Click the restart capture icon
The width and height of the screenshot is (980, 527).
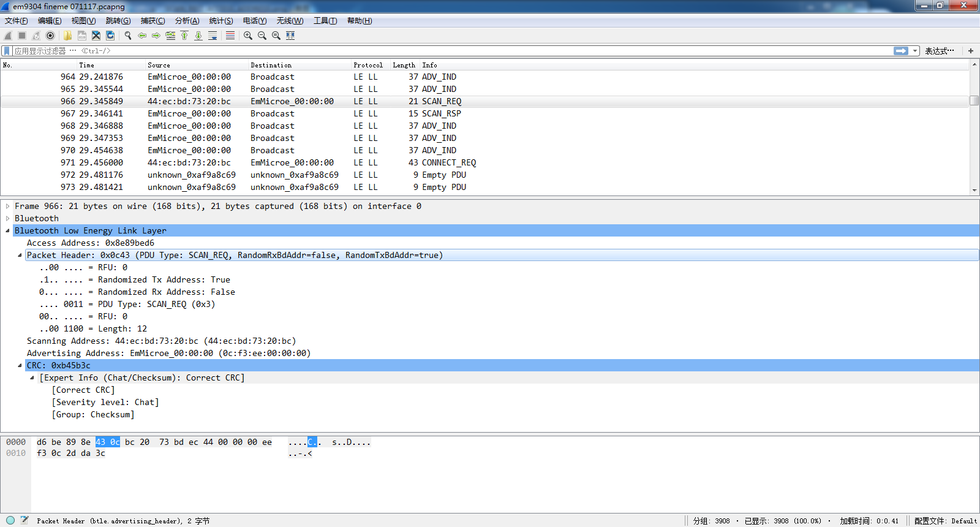click(x=36, y=36)
